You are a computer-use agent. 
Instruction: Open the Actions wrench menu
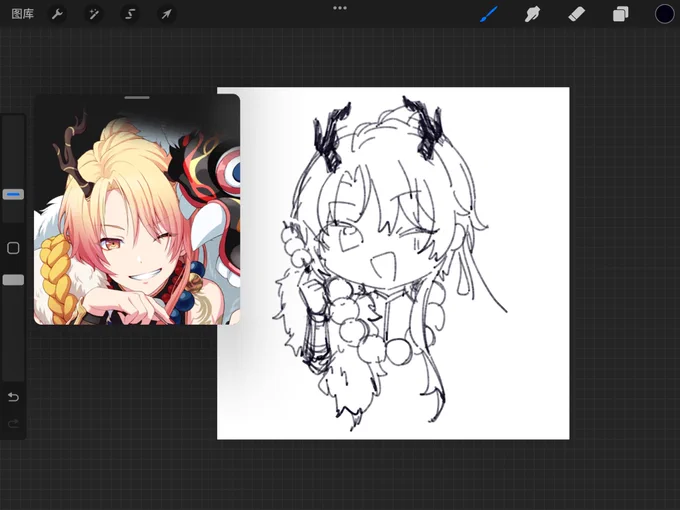(57, 14)
